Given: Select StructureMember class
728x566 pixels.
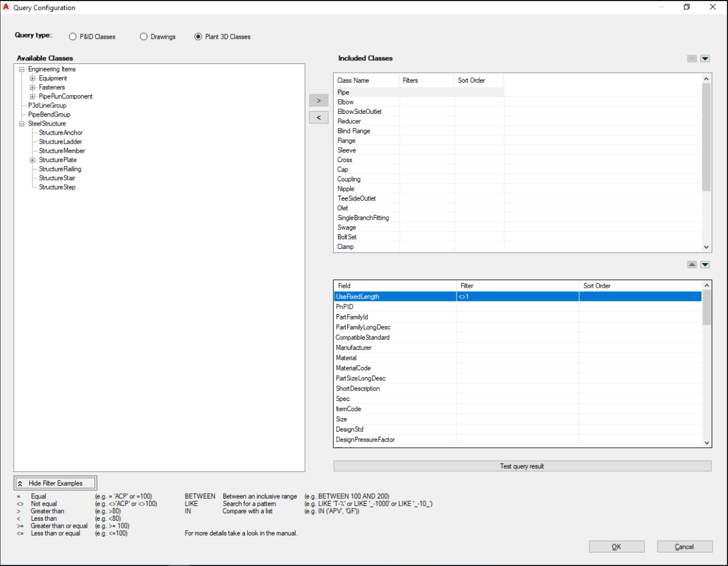Looking at the screenshot, I should (62, 151).
